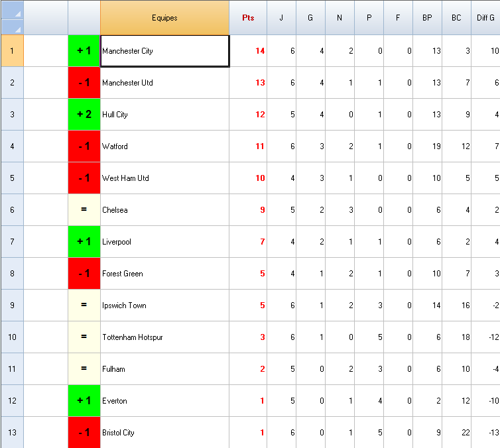Select row header number 7
The height and width of the screenshot is (448, 500).
point(12,242)
